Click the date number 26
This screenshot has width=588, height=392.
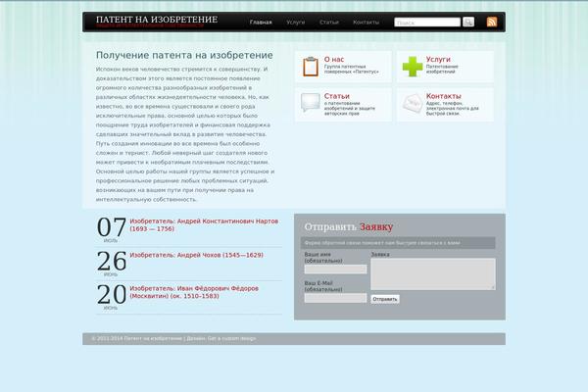pyautogui.click(x=112, y=261)
